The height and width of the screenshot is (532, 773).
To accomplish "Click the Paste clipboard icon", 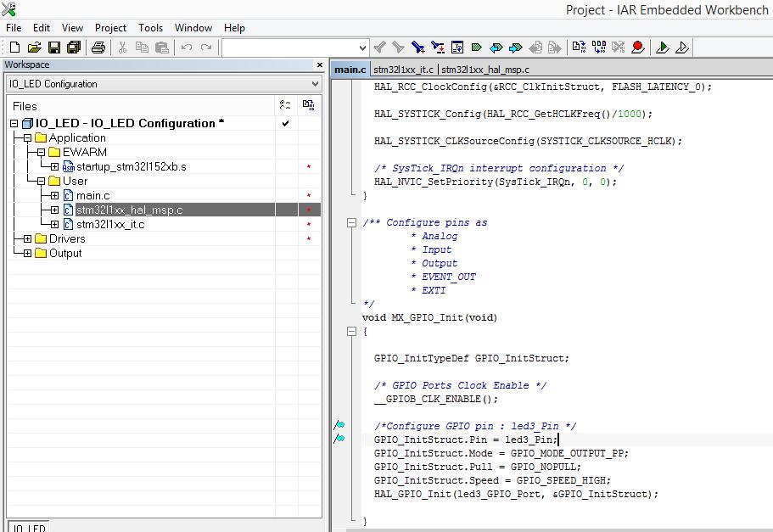I will [x=162, y=48].
